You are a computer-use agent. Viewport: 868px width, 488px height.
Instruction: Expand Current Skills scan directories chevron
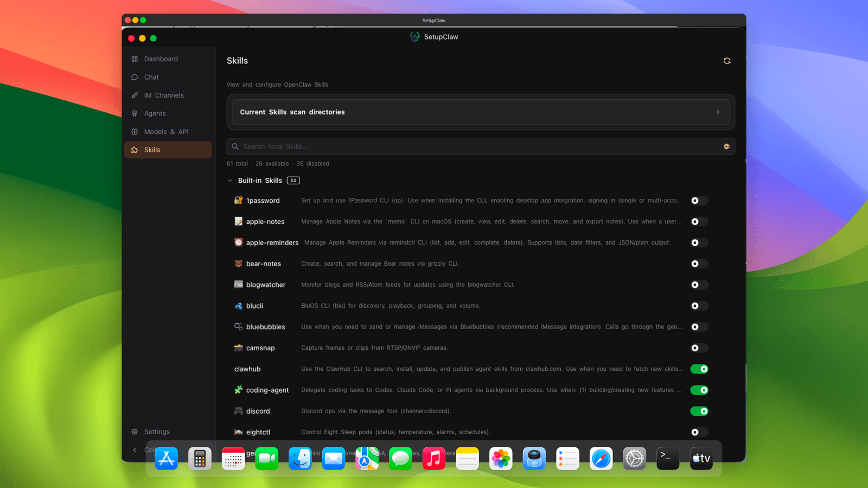718,112
